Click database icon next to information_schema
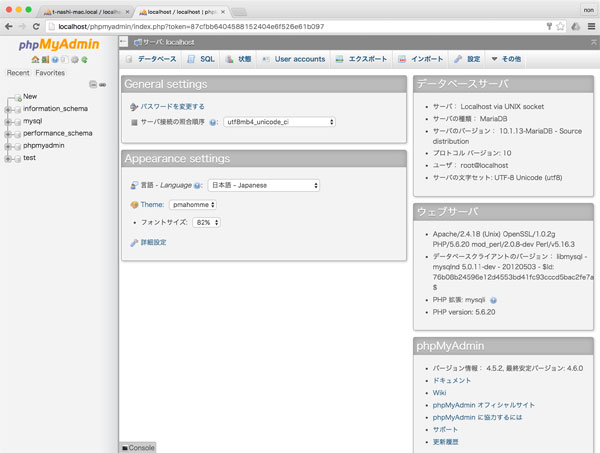The height and width of the screenshot is (453, 600). click(x=17, y=109)
